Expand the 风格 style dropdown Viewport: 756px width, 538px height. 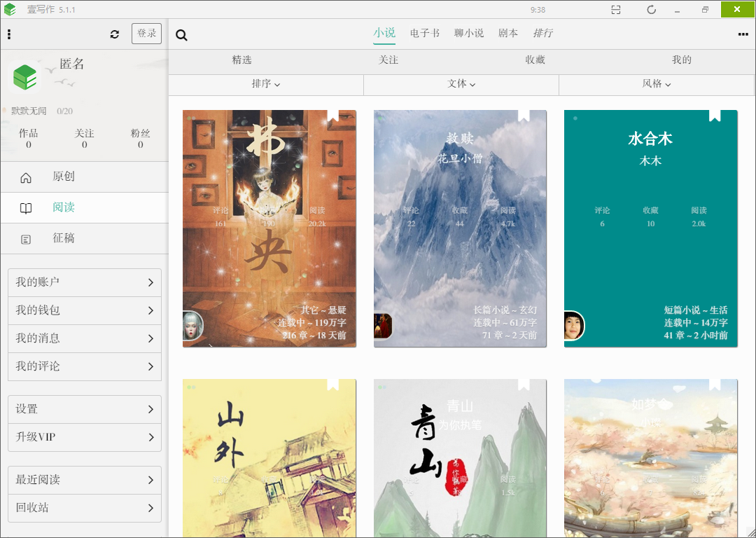[x=657, y=84]
